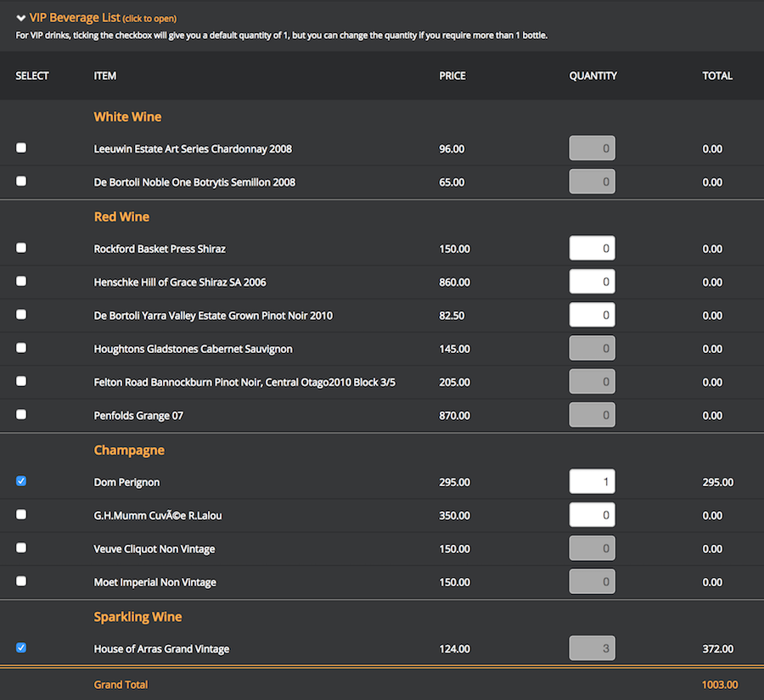Image resolution: width=764 pixels, height=700 pixels.
Task: Select the Rockford Basket Press Shiraz checkbox
Action: pyautogui.click(x=21, y=248)
